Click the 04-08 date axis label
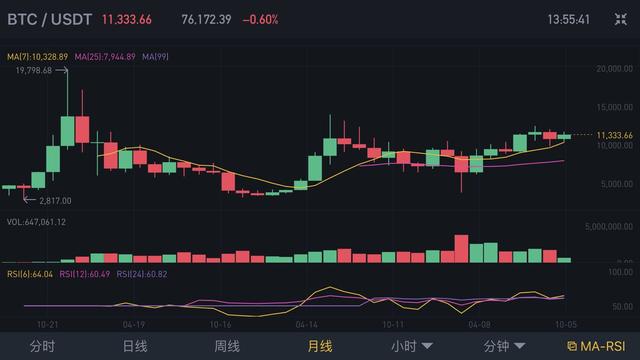 (x=479, y=325)
